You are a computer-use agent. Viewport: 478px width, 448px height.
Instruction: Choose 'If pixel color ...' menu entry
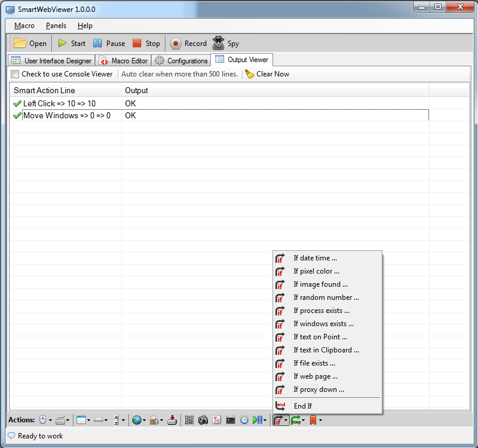(327, 271)
